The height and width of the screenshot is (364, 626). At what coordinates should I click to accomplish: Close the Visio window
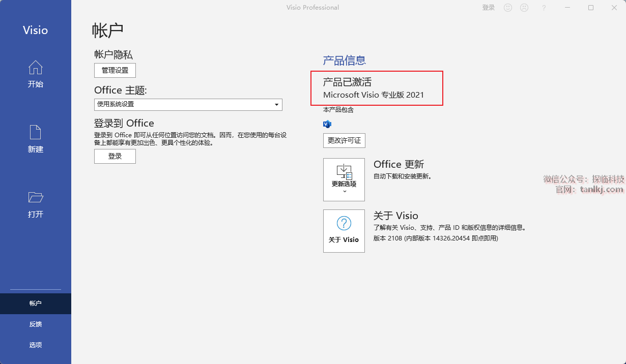[x=614, y=8]
